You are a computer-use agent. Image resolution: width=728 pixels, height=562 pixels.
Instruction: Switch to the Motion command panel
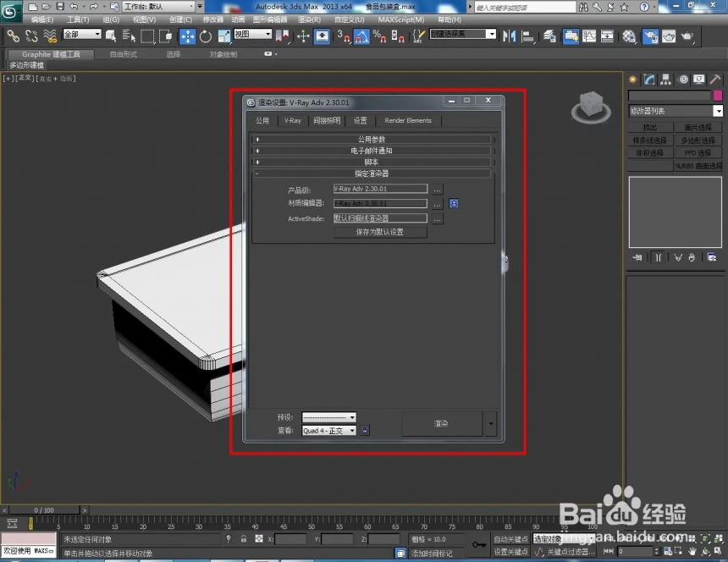coord(683,80)
